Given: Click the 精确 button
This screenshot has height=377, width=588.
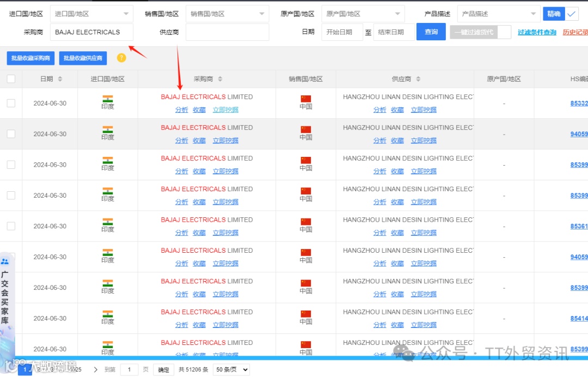Looking at the screenshot, I should [x=554, y=14].
